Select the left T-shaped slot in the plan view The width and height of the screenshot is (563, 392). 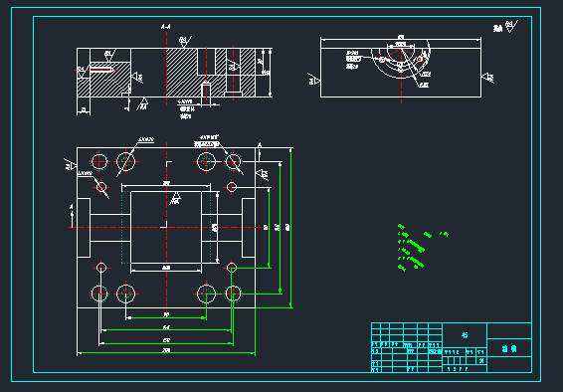click(x=103, y=228)
